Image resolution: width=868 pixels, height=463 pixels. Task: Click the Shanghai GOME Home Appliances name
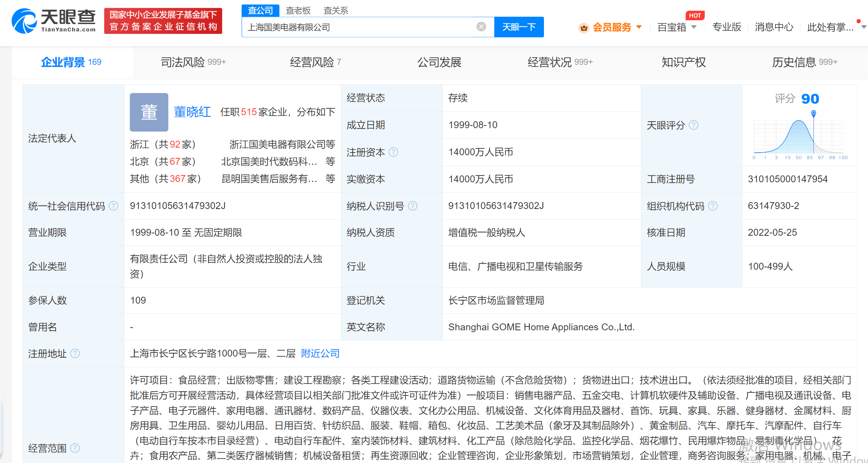click(541, 327)
